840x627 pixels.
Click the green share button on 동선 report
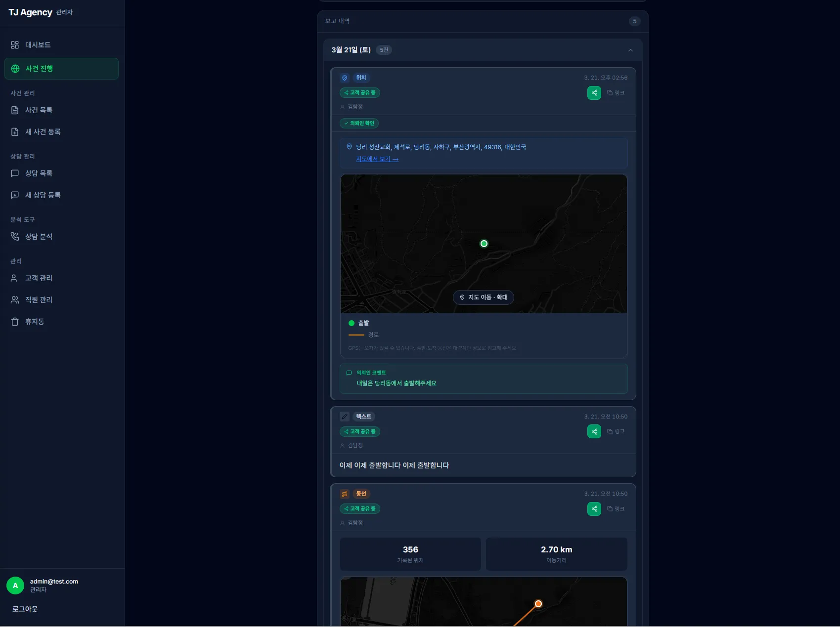594,509
